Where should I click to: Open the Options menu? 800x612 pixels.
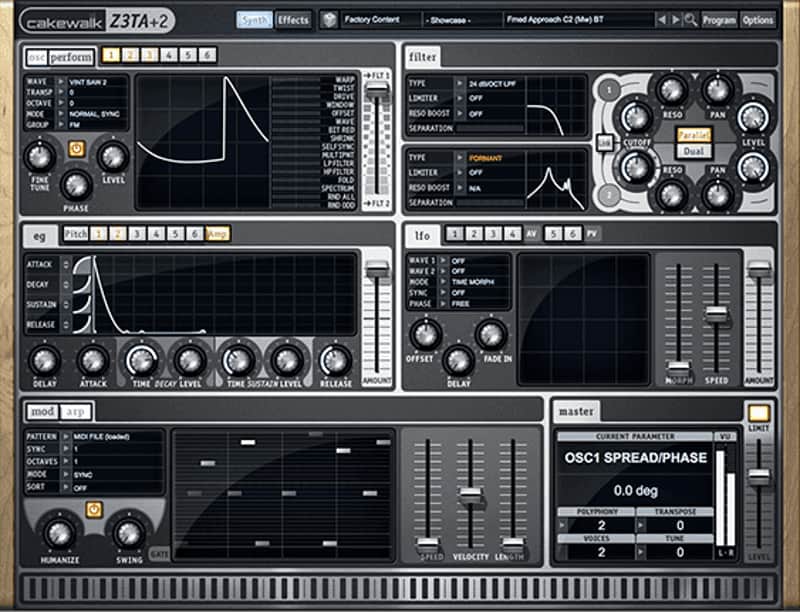758,20
